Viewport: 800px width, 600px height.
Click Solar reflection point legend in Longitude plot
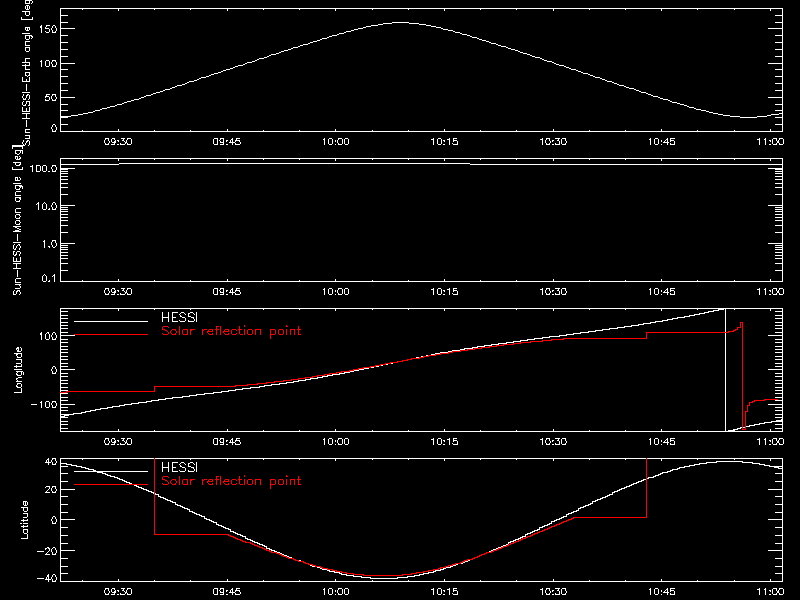click(x=231, y=331)
